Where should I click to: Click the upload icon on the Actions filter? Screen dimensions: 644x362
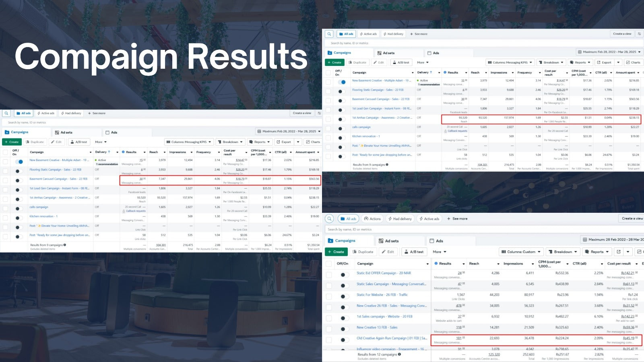(x=366, y=219)
